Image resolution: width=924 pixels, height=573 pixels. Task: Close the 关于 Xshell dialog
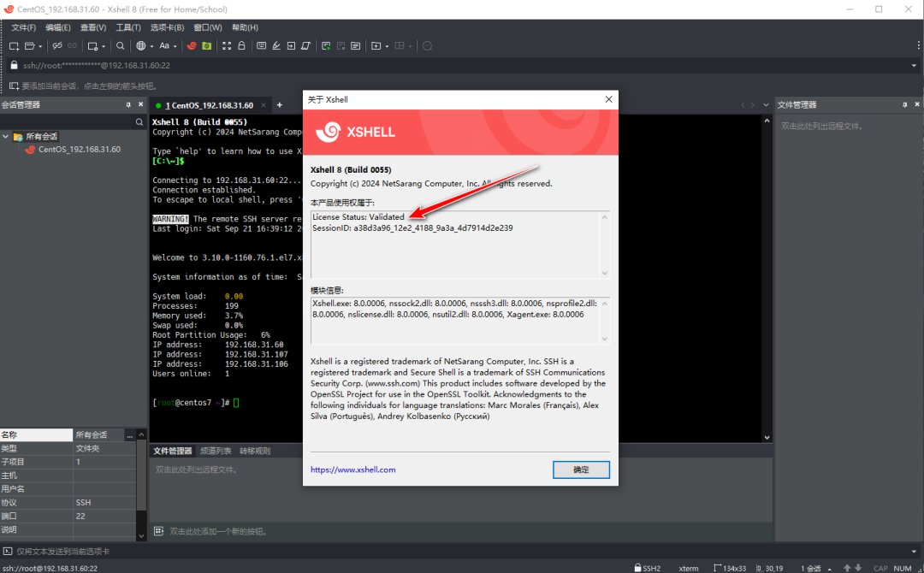click(609, 99)
